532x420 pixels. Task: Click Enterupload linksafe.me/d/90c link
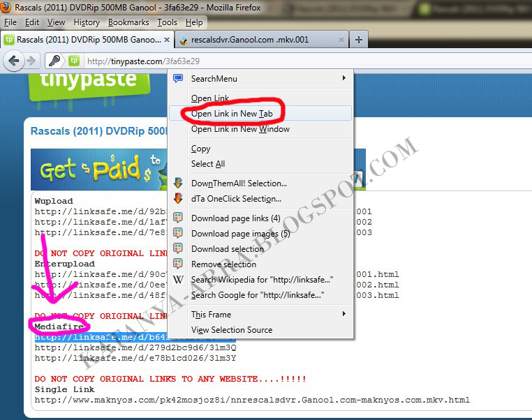coord(101,274)
